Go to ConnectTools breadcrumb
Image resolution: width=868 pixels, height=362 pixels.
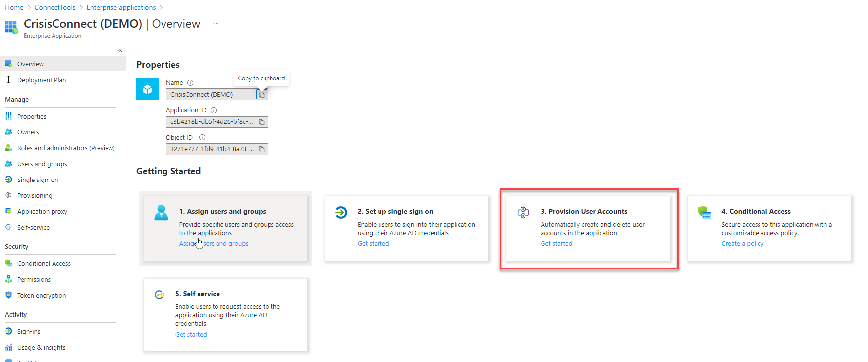[55, 7]
